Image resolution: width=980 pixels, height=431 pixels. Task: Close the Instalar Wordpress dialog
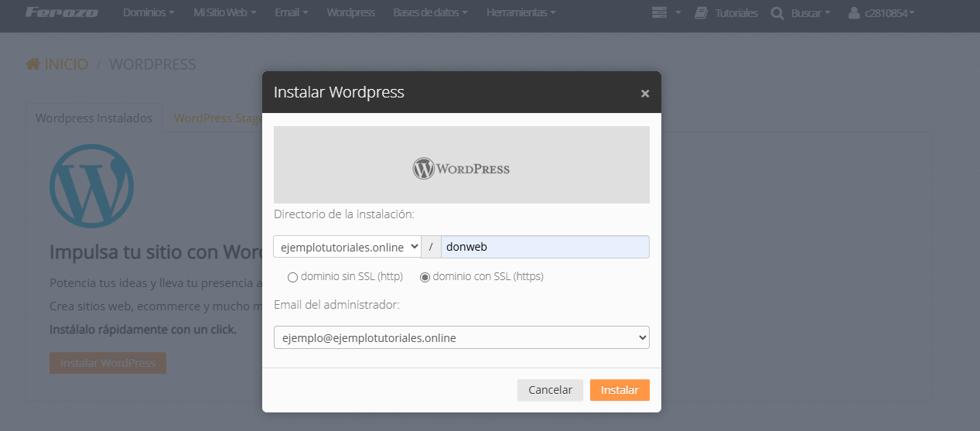(x=645, y=94)
